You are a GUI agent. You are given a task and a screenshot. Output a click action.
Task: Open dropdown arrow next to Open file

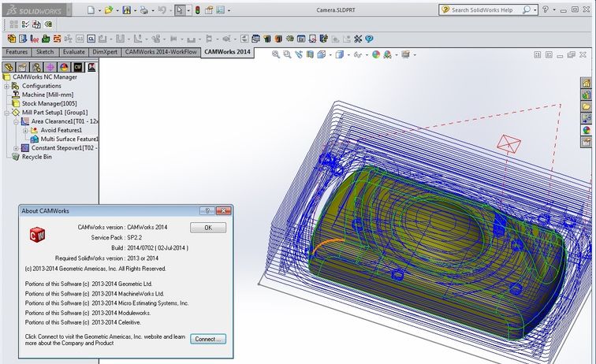(117, 11)
